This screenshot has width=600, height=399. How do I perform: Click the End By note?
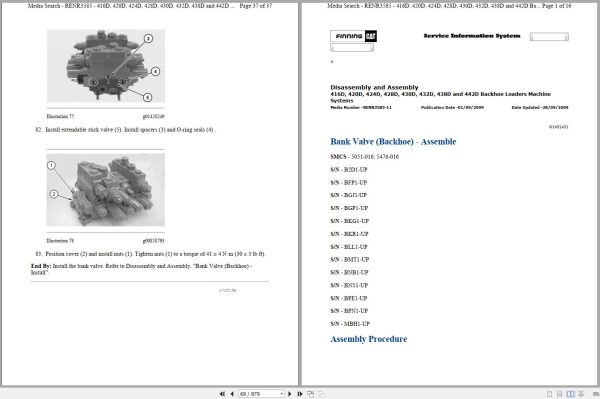pyautogui.click(x=142, y=269)
